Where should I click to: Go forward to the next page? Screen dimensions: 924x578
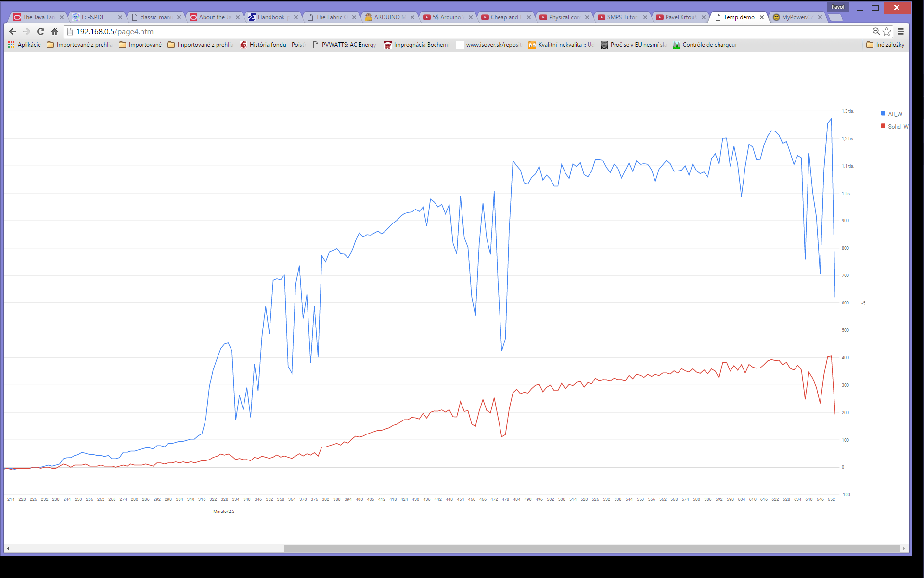[x=27, y=31]
